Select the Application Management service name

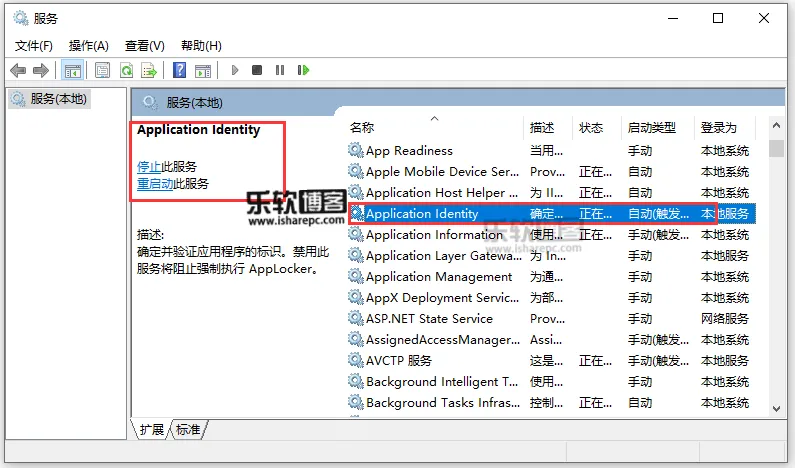coord(439,277)
